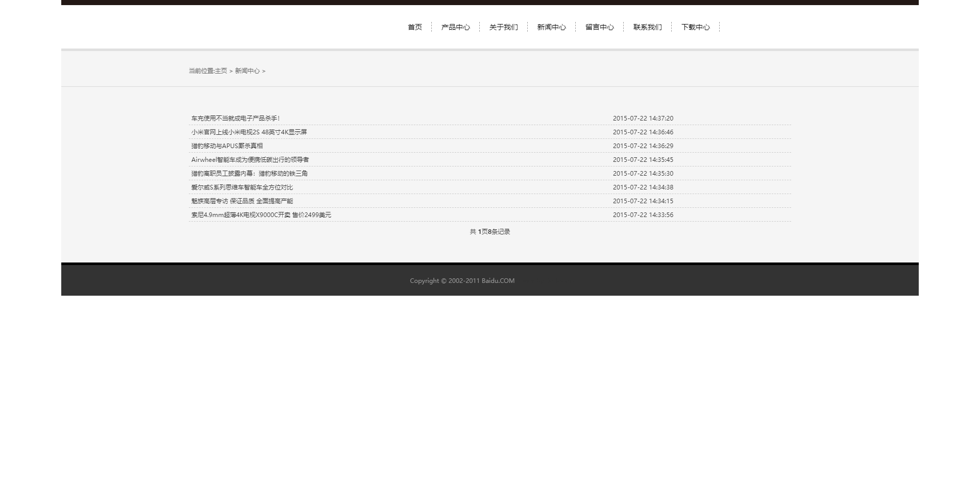Click the 主页 breadcrumb link
Image resolution: width=980 pixels, height=478 pixels.
221,71
